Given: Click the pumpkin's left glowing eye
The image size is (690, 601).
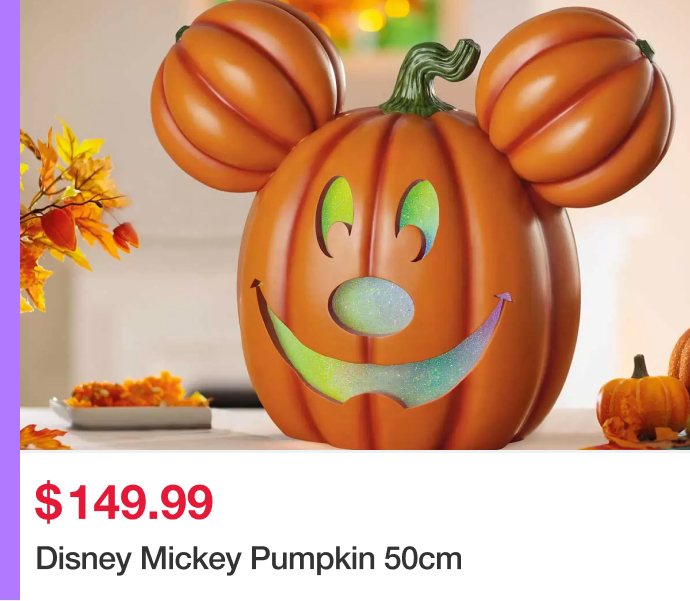Looking at the screenshot, I should pyautogui.click(x=336, y=216).
